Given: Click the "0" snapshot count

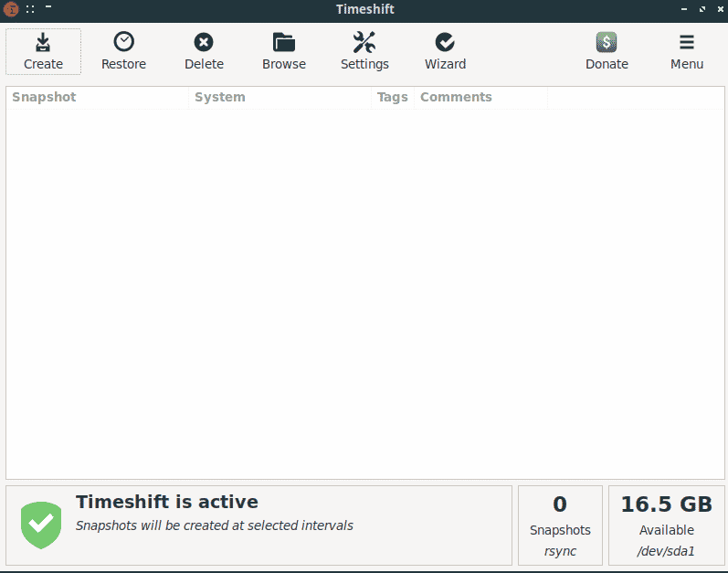Looking at the screenshot, I should click(x=560, y=504).
